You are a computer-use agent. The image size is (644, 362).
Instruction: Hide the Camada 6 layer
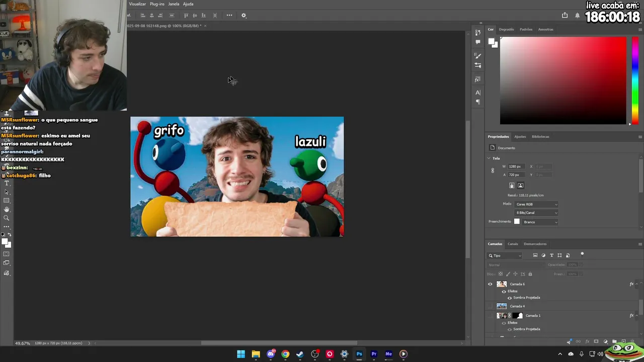pyautogui.click(x=491, y=284)
